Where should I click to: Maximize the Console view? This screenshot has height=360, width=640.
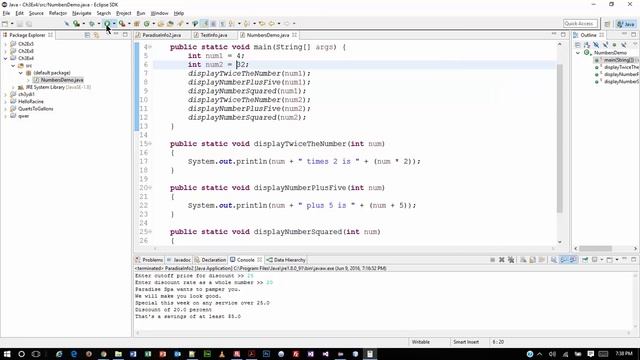point(633,260)
